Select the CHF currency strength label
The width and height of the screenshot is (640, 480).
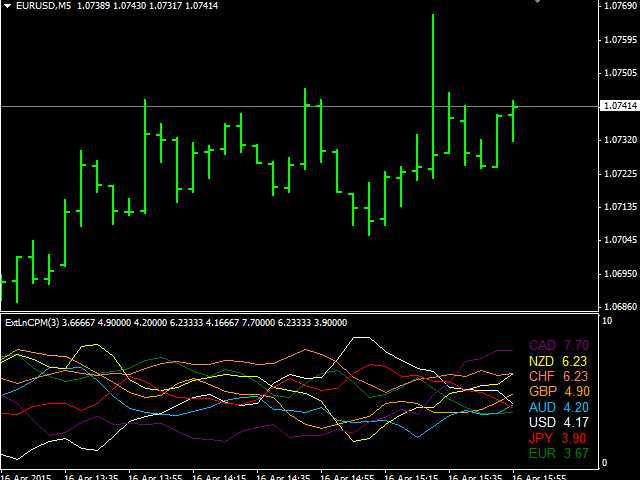coord(541,376)
